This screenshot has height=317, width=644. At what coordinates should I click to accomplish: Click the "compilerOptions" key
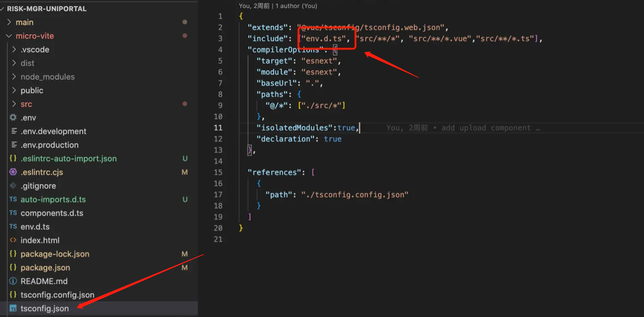click(285, 50)
